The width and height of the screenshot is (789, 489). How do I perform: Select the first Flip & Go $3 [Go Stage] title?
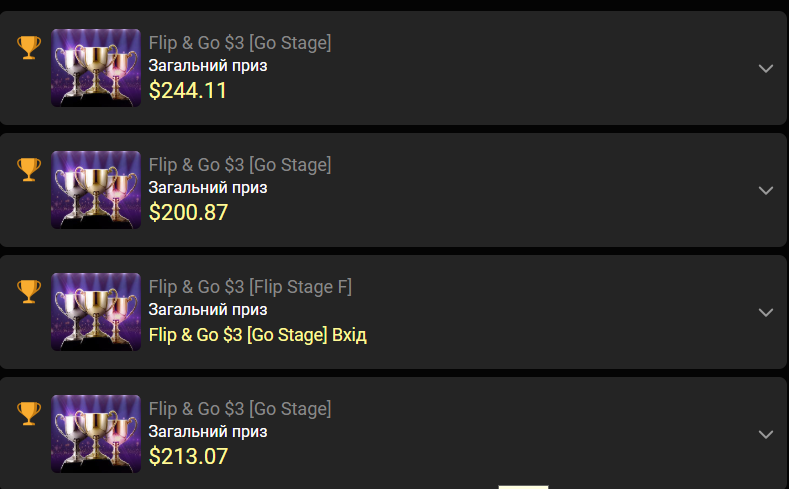(240, 43)
